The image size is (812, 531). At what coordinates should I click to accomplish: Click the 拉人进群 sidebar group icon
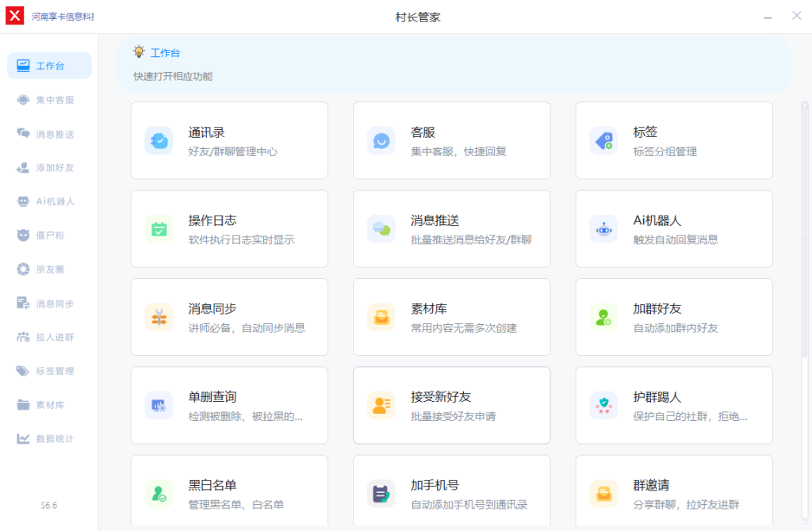pyautogui.click(x=23, y=337)
